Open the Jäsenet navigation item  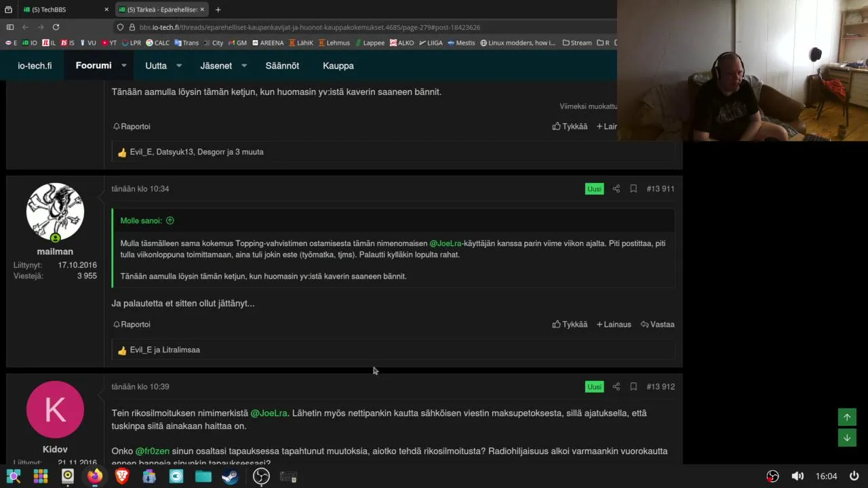click(216, 66)
